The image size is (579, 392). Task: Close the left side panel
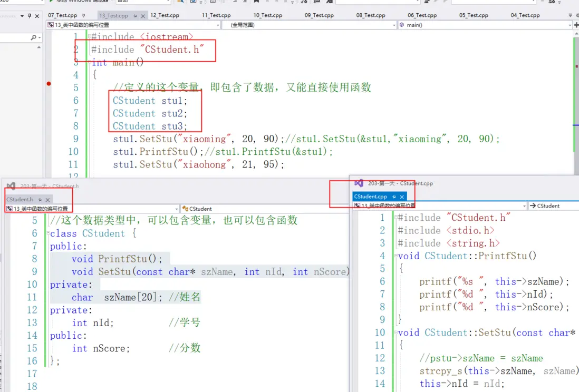[37, 16]
